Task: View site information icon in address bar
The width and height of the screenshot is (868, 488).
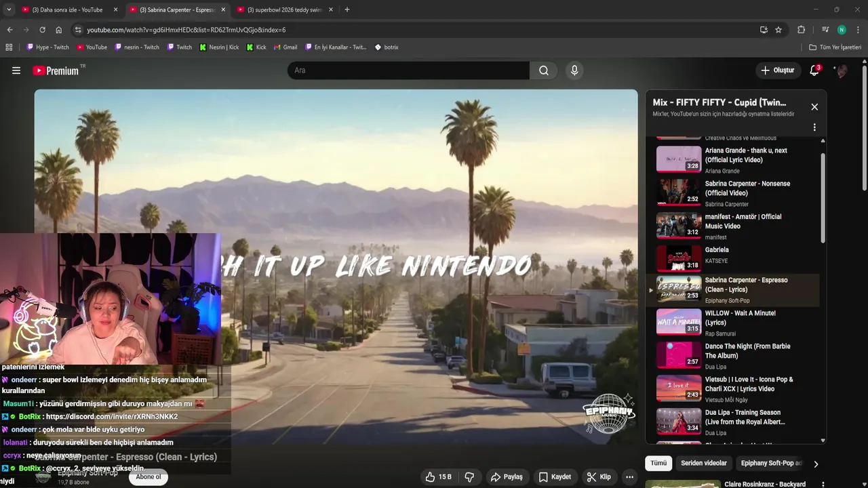Action: pyautogui.click(x=78, y=30)
